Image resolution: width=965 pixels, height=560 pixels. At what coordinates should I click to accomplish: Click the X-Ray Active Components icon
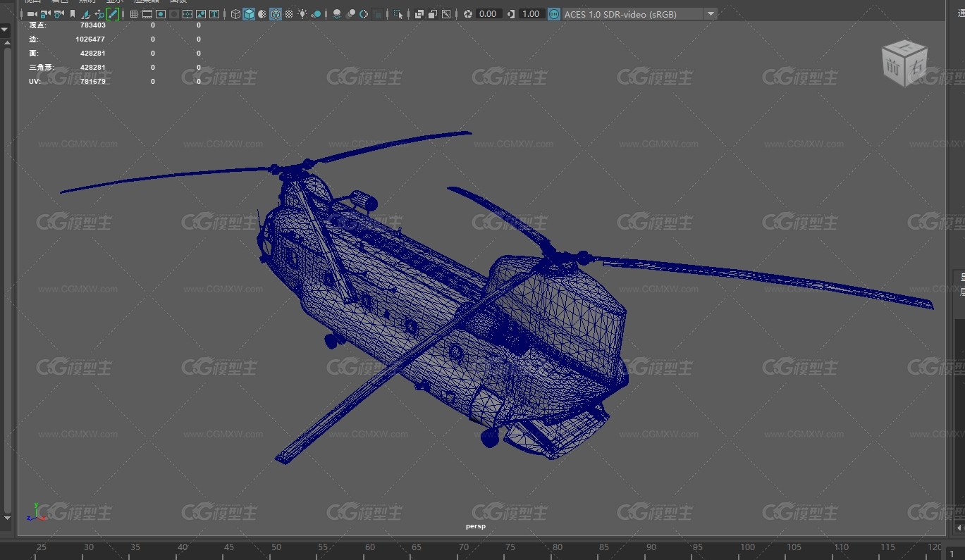(x=433, y=14)
